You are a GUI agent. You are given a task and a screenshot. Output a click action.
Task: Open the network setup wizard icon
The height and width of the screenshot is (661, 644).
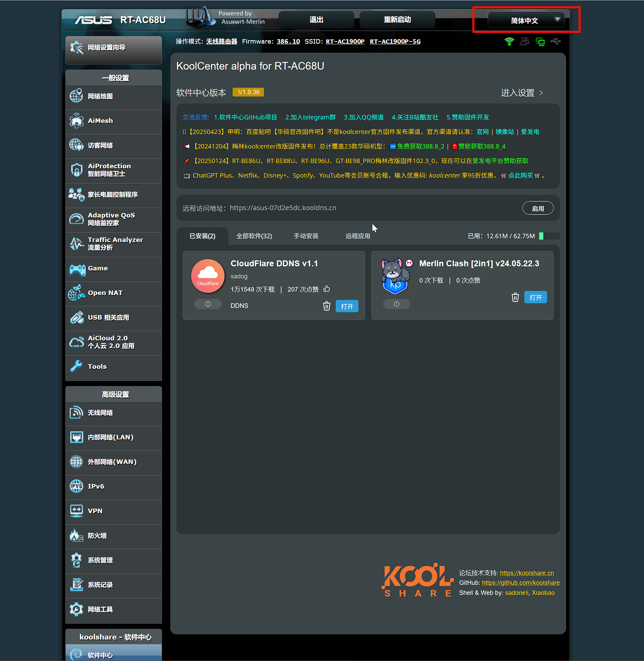pyautogui.click(x=76, y=48)
